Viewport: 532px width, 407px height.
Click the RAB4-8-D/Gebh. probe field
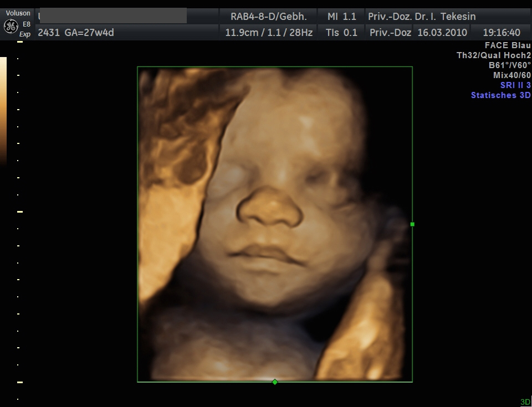point(268,16)
